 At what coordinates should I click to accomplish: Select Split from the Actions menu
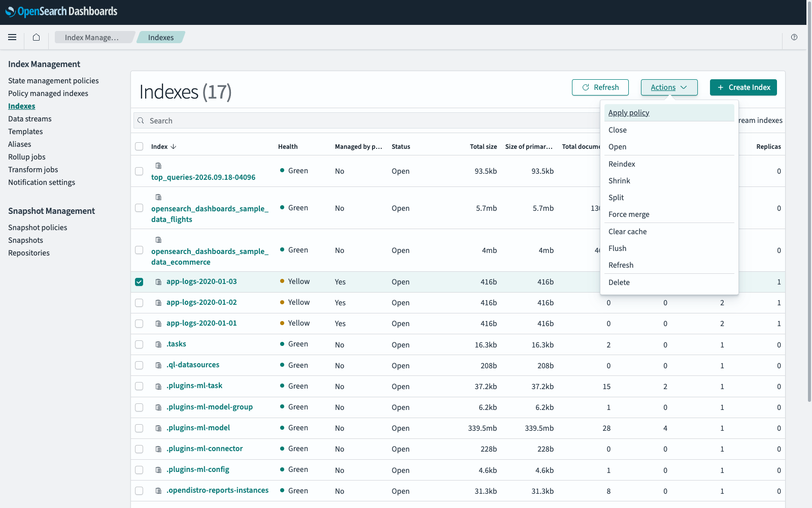[669, 198]
